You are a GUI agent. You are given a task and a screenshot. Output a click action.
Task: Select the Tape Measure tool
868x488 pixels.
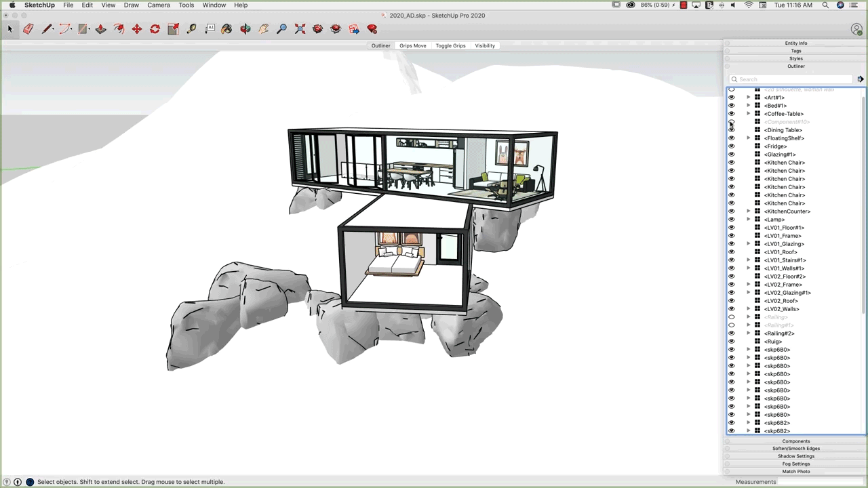coord(191,29)
